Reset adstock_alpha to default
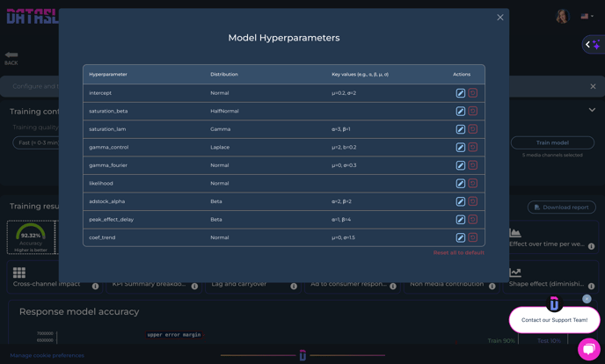Viewport: 605px width, 364px height. click(473, 201)
